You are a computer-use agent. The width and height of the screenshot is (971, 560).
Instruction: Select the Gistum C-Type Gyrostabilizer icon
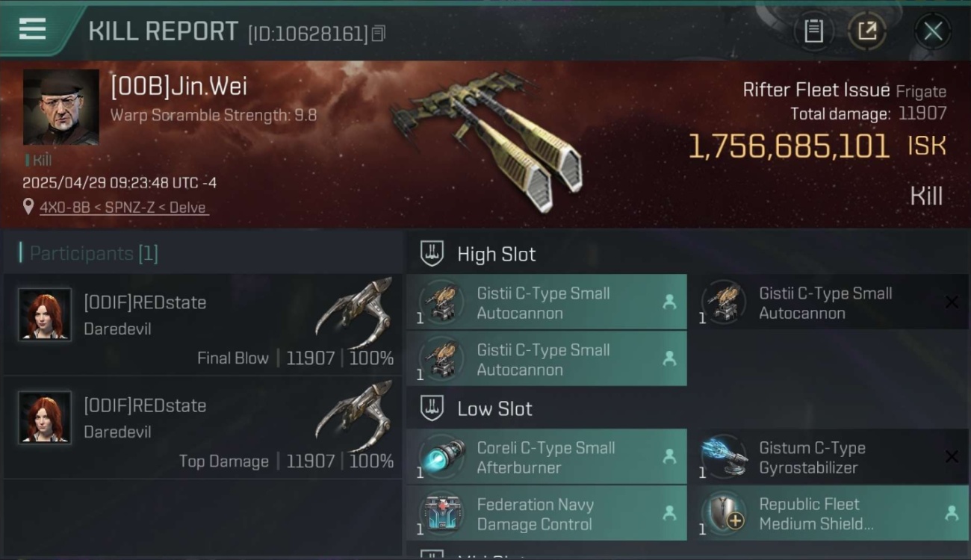[724, 456]
